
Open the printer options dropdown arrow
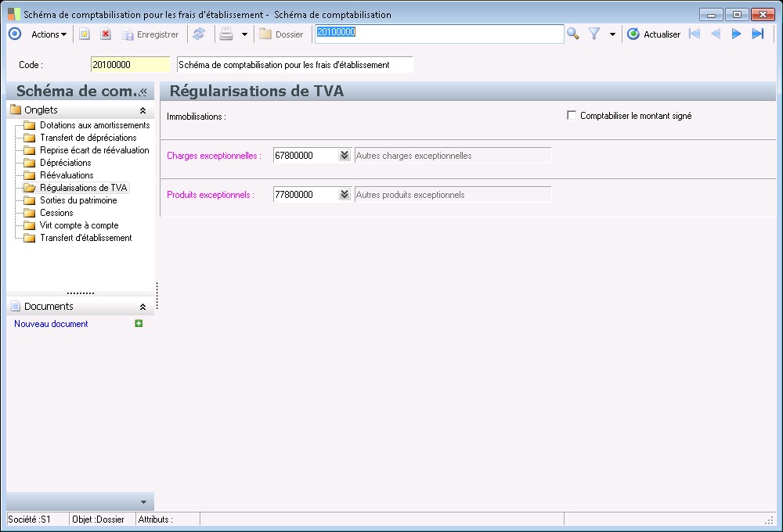(244, 34)
